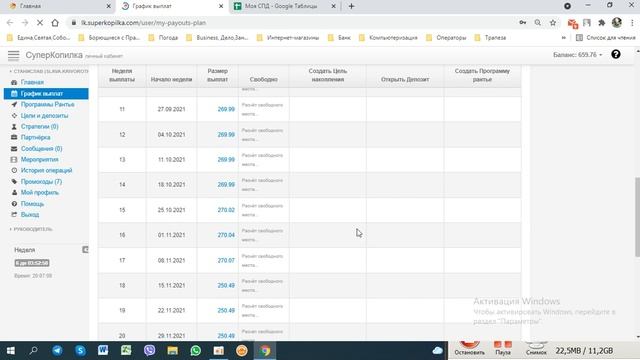Bookmark this page with the star icon
Screen dimensions: 640x360
(x=553, y=23)
